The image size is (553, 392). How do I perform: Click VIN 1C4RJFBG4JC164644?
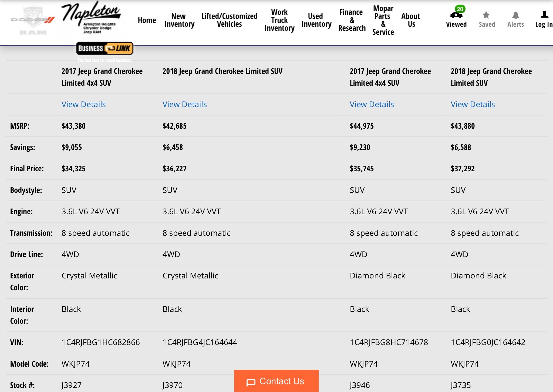(x=200, y=342)
